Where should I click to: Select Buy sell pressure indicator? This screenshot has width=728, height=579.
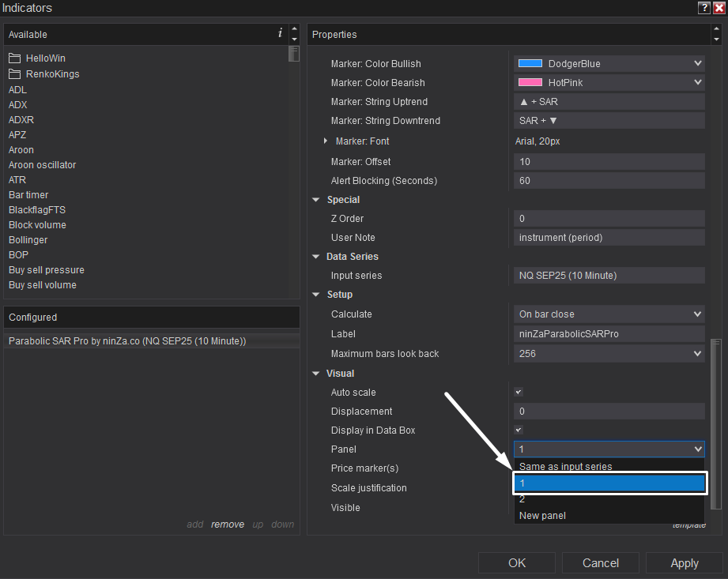(47, 270)
